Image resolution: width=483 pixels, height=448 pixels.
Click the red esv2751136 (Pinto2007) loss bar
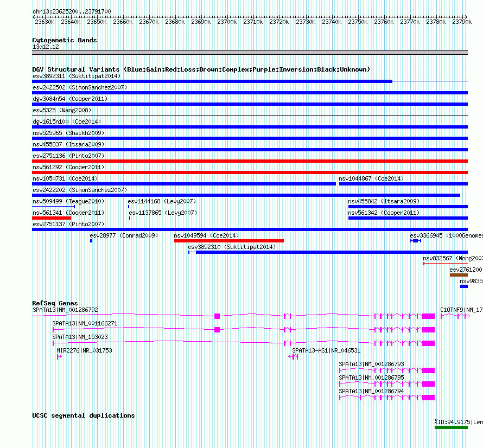click(250, 161)
